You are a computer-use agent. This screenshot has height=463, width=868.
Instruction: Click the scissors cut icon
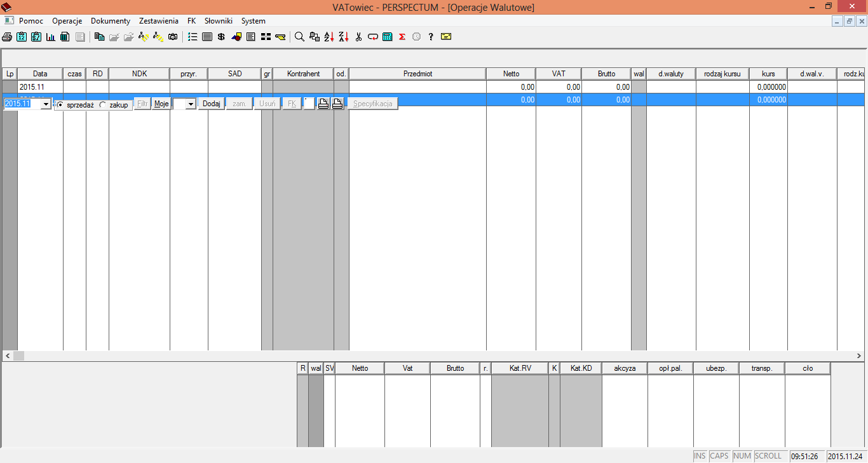point(358,37)
